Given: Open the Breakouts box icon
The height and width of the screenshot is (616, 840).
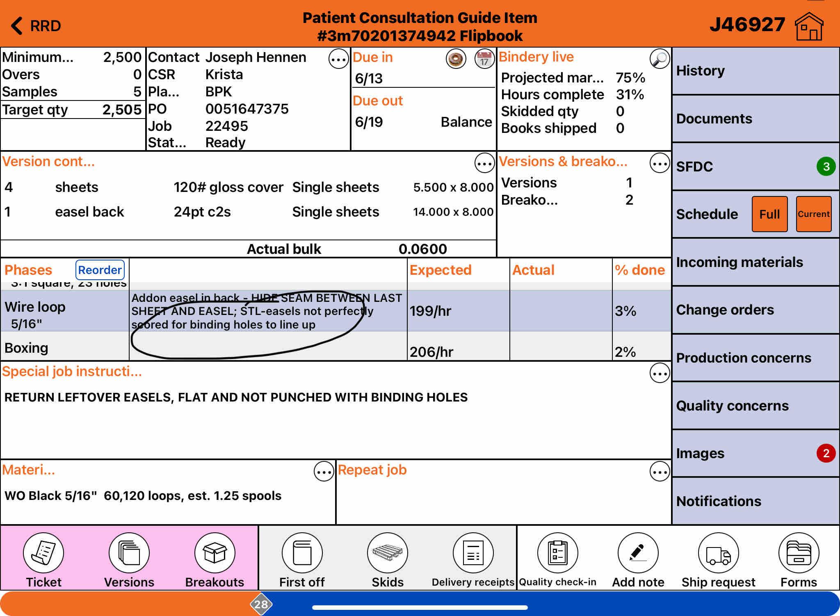Looking at the screenshot, I should click(x=215, y=553).
